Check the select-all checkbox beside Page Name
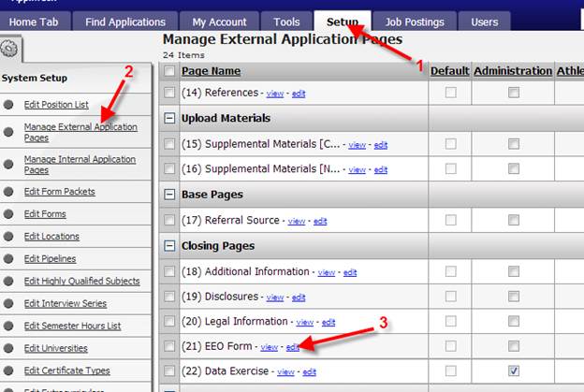The image size is (584, 392). (169, 71)
